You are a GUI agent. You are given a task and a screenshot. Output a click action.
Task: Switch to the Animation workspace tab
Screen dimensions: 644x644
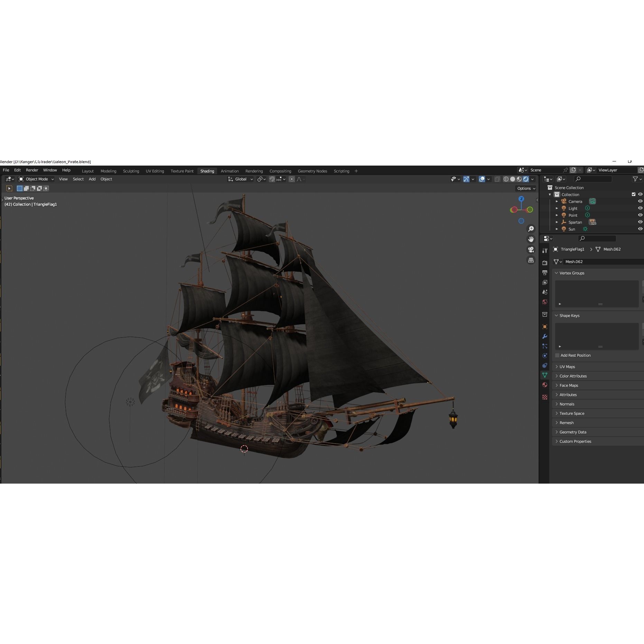[230, 171]
